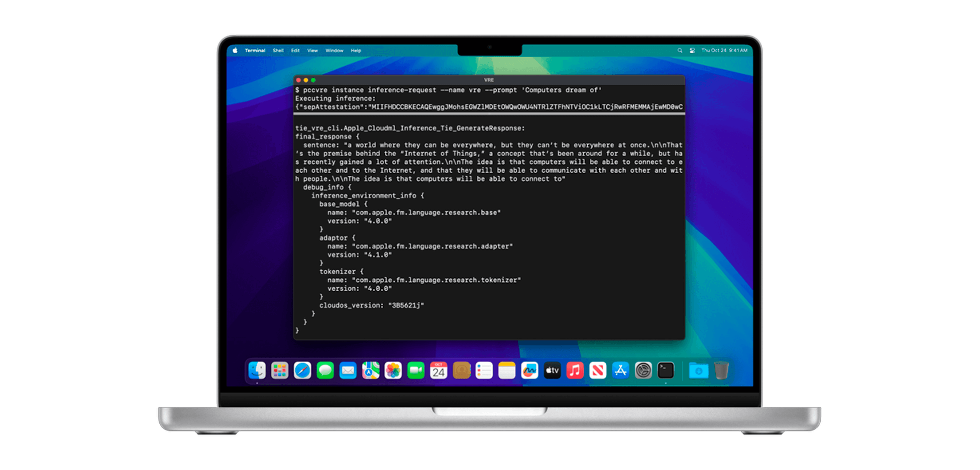The image size is (980, 470).
Task: Open the Mail app in the Dock
Action: click(348, 371)
